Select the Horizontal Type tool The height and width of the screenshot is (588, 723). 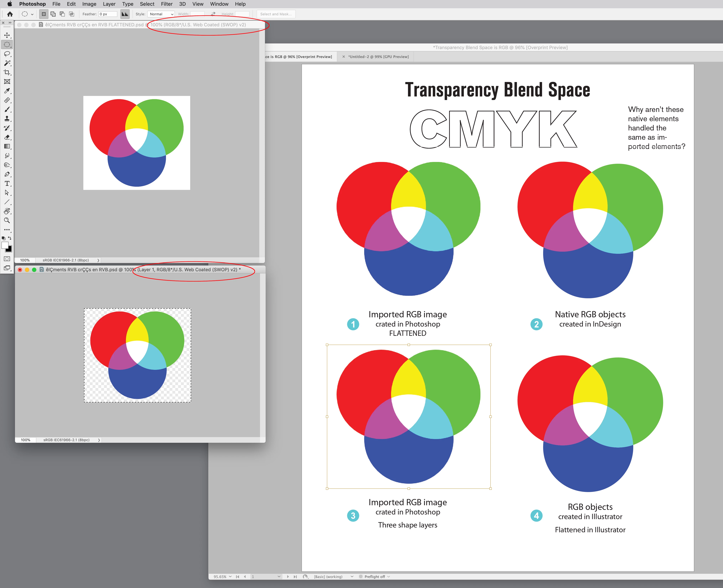(x=7, y=184)
